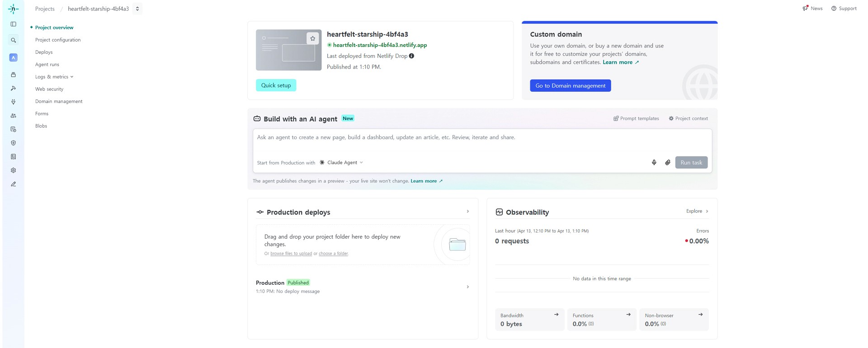This screenshot has width=868, height=348.
Task: Click the Bandwidth arrow icon
Action: (556, 315)
